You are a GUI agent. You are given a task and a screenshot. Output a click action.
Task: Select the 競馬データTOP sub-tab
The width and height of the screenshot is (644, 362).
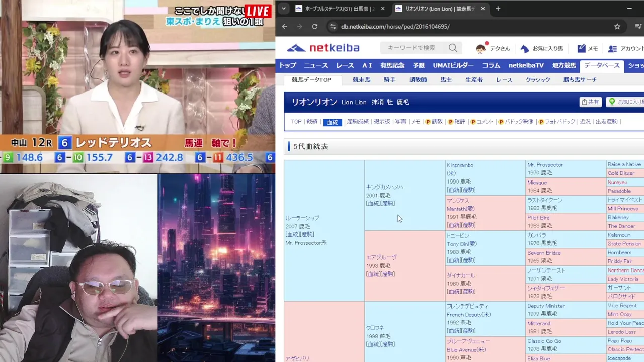point(311,80)
